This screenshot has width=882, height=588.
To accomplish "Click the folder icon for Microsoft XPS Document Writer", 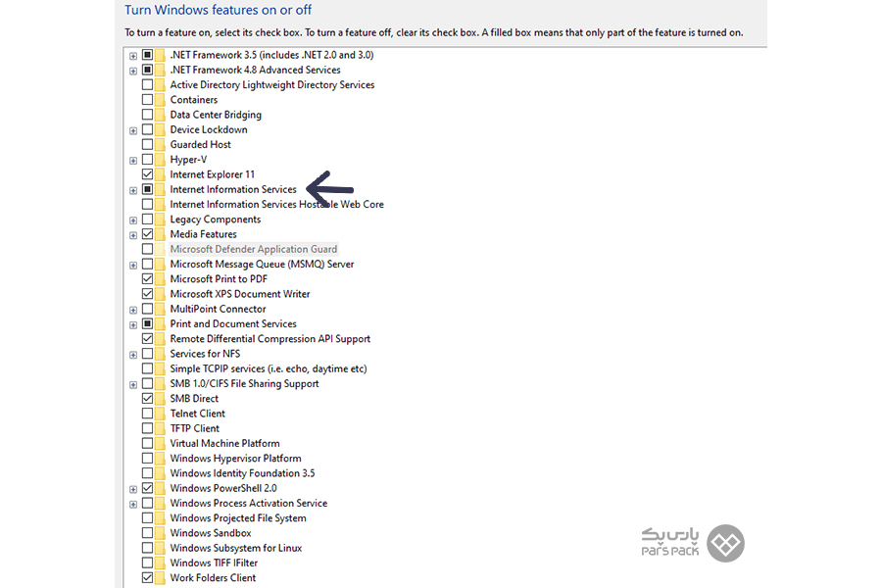I will [x=160, y=294].
